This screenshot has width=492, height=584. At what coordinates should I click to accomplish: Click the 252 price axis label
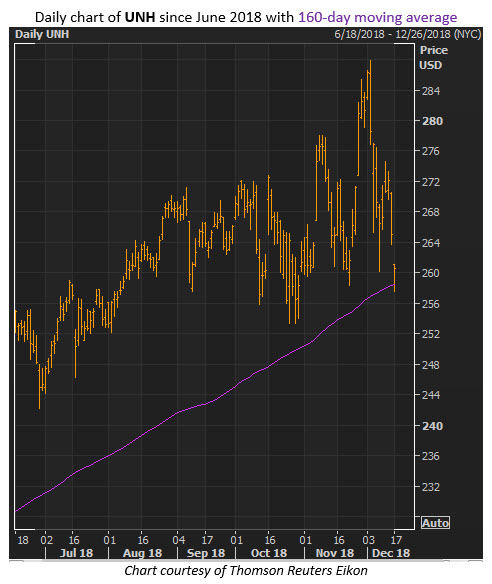point(431,334)
